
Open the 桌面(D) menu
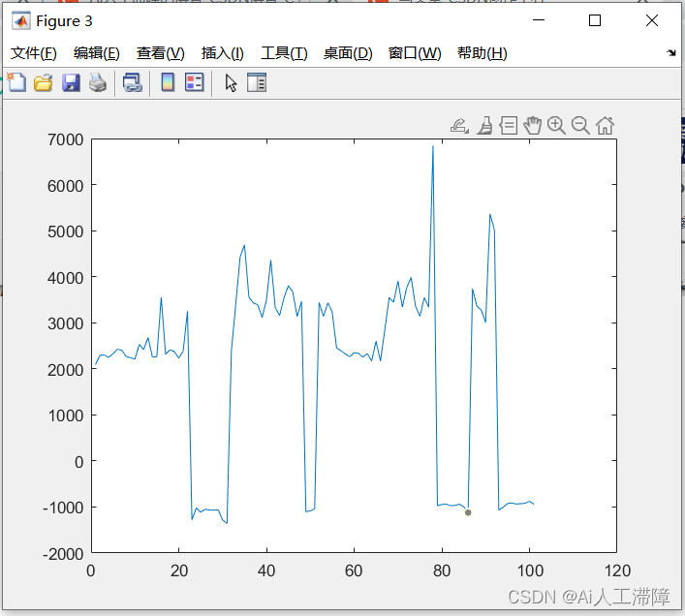click(348, 53)
